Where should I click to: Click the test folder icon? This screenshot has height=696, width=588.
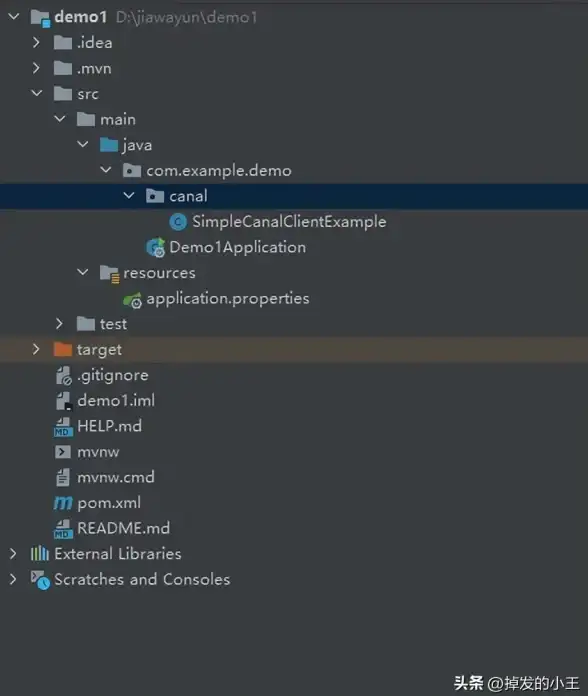(x=86, y=324)
